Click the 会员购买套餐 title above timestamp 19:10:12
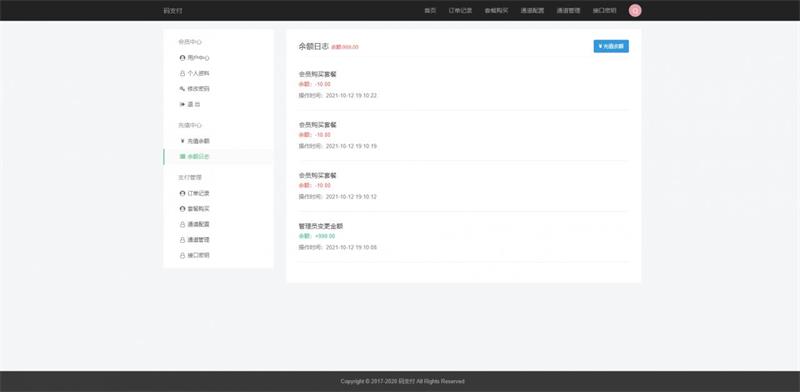The width and height of the screenshot is (800, 392). [x=317, y=175]
